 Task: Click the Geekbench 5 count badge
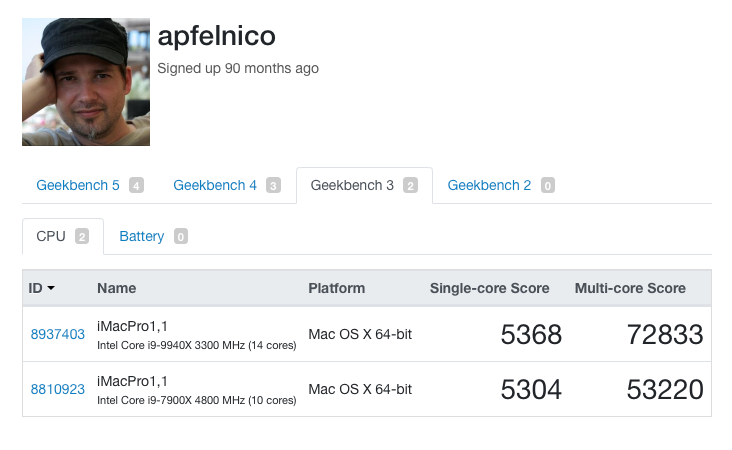click(136, 185)
